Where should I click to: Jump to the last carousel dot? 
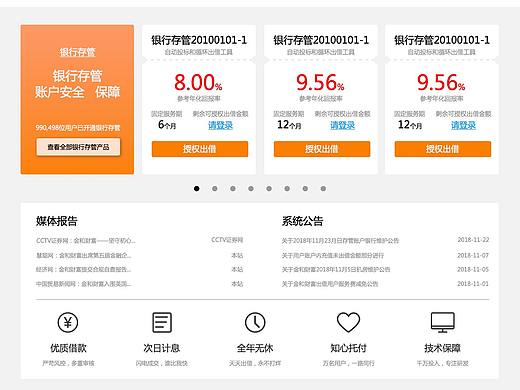tap(323, 189)
